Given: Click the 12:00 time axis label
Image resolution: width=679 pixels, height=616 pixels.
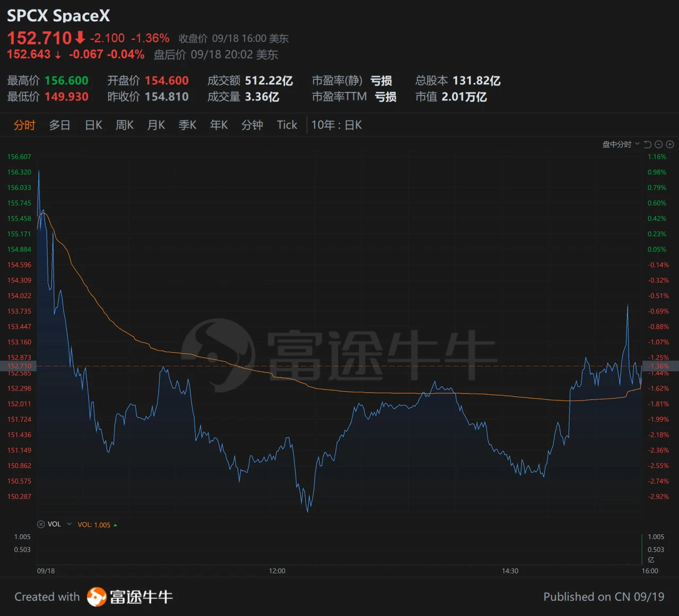Looking at the screenshot, I should pos(277,571).
